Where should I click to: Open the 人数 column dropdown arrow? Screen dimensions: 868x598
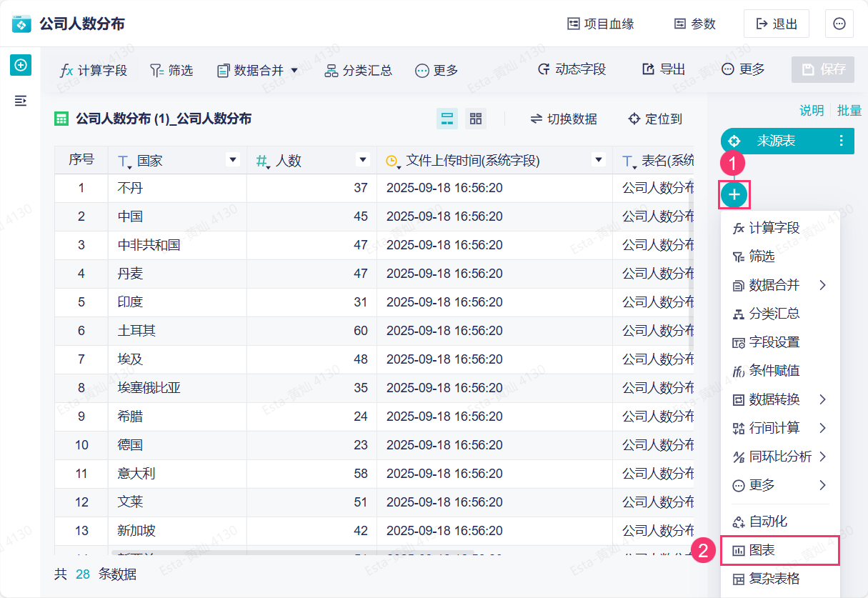[x=363, y=160]
